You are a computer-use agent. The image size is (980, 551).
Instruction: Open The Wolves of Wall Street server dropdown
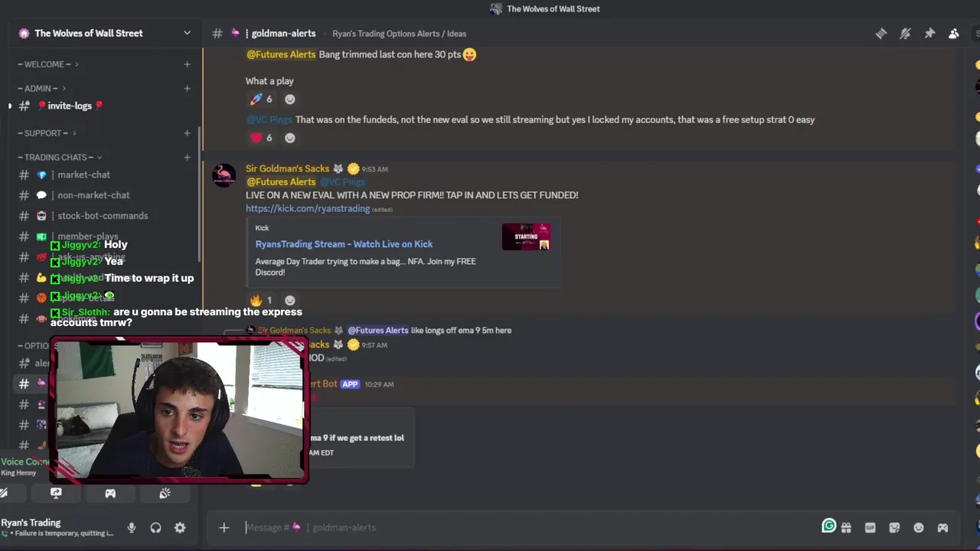105,34
